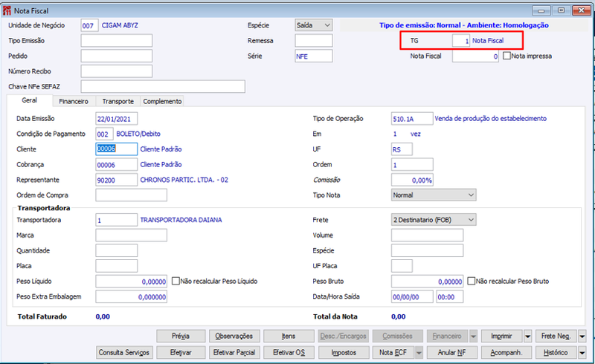Screen dimensions: 595x364
Task: Click the Anular NF button
Action: (452, 353)
